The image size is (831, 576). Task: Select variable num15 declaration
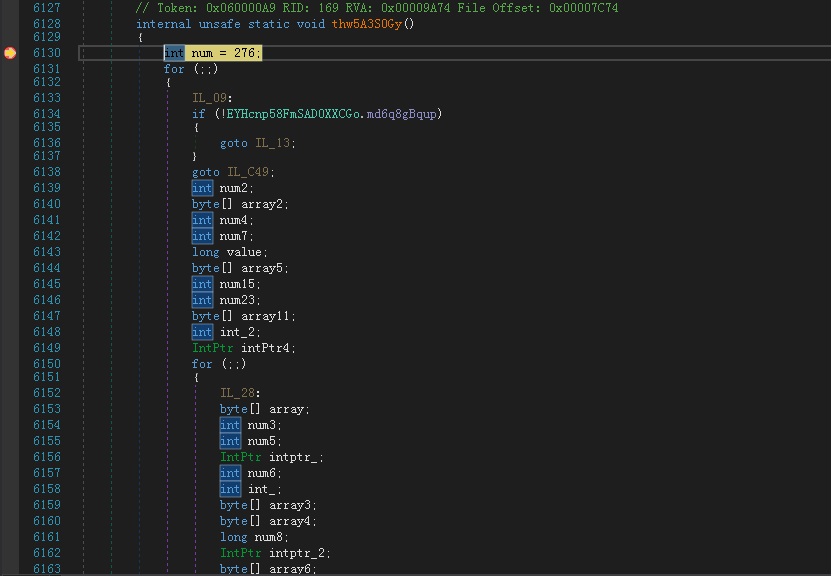tap(237, 284)
